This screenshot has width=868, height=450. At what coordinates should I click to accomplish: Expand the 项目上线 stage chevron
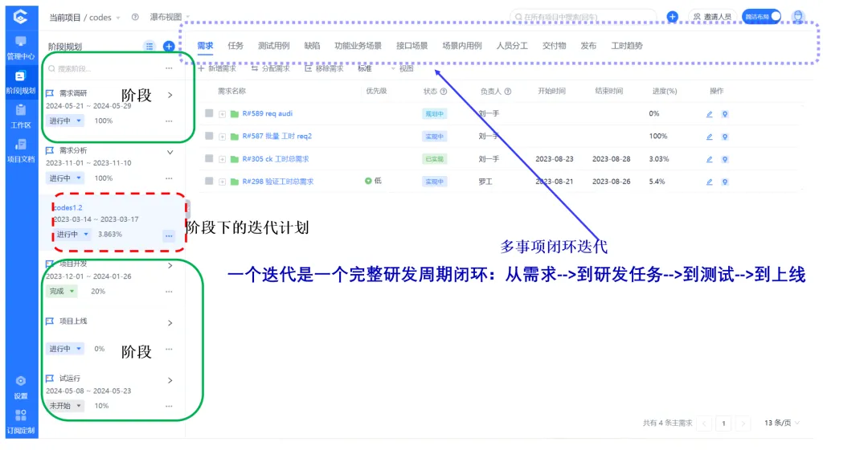(x=170, y=323)
